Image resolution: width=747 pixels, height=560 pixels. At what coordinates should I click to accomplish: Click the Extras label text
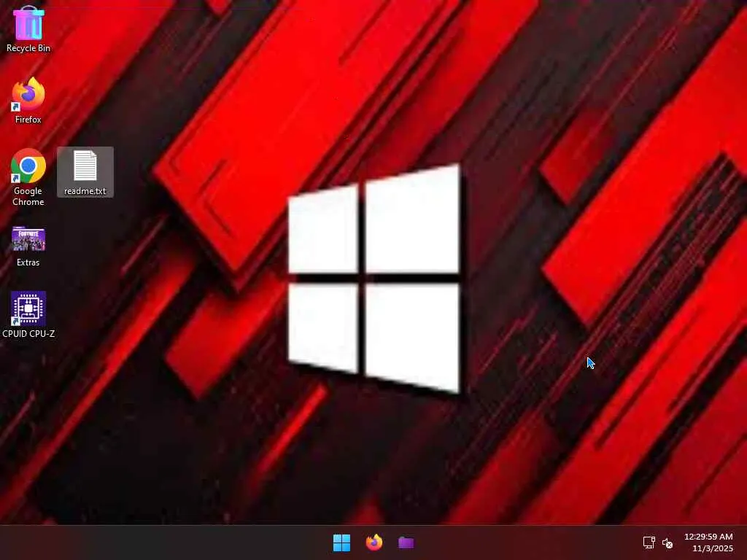[x=28, y=262]
